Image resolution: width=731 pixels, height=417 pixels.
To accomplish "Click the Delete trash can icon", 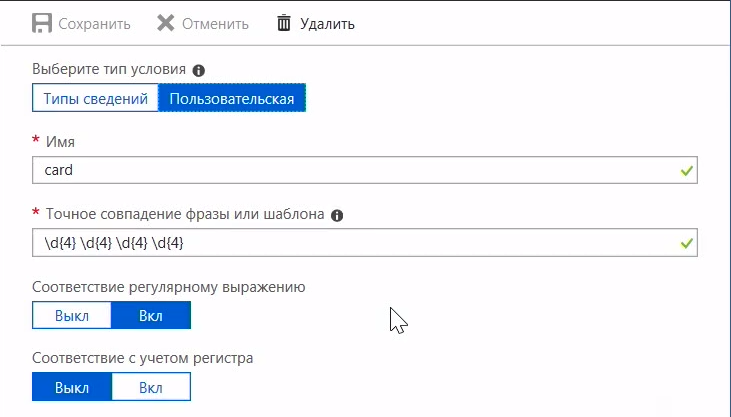I will pyautogui.click(x=284, y=22).
